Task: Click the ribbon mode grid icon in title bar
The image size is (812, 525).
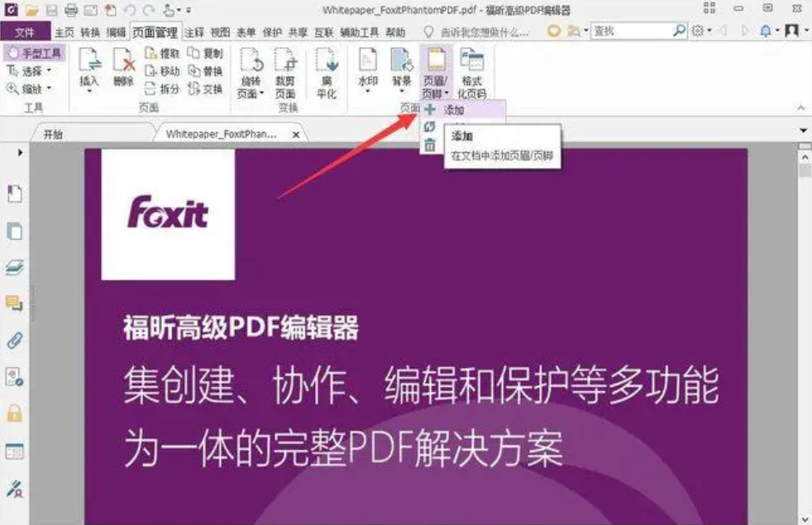Action: (709, 7)
